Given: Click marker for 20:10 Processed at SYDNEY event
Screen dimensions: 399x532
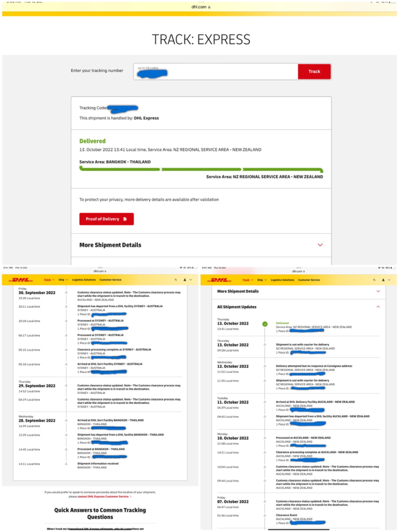Looking at the screenshot, I should point(66,321).
